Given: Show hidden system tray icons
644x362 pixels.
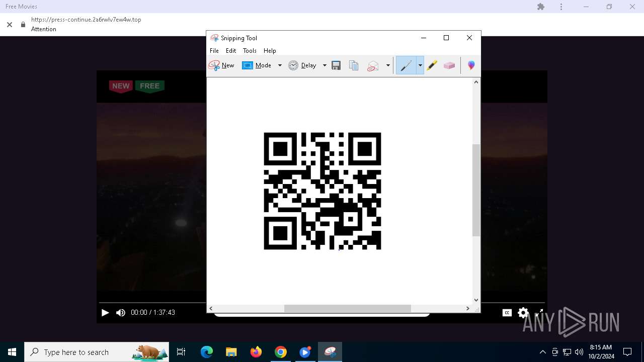Looking at the screenshot, I should click(x=542, y=352).
